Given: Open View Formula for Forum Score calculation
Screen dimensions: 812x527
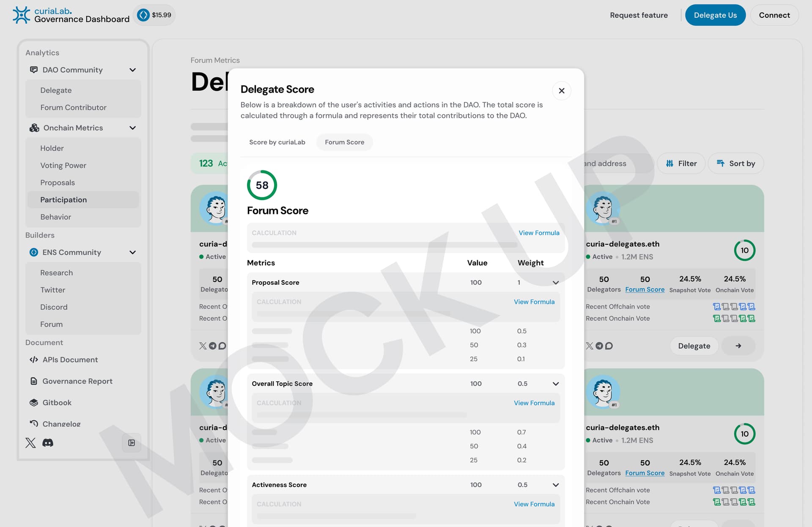Looking at the screenshot, I should coord(539,233).
